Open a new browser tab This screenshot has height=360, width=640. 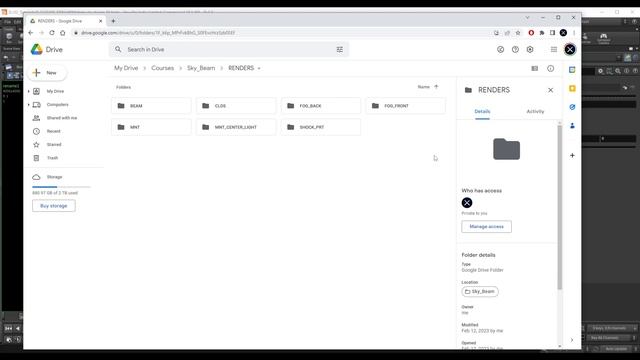pos(113,21)
